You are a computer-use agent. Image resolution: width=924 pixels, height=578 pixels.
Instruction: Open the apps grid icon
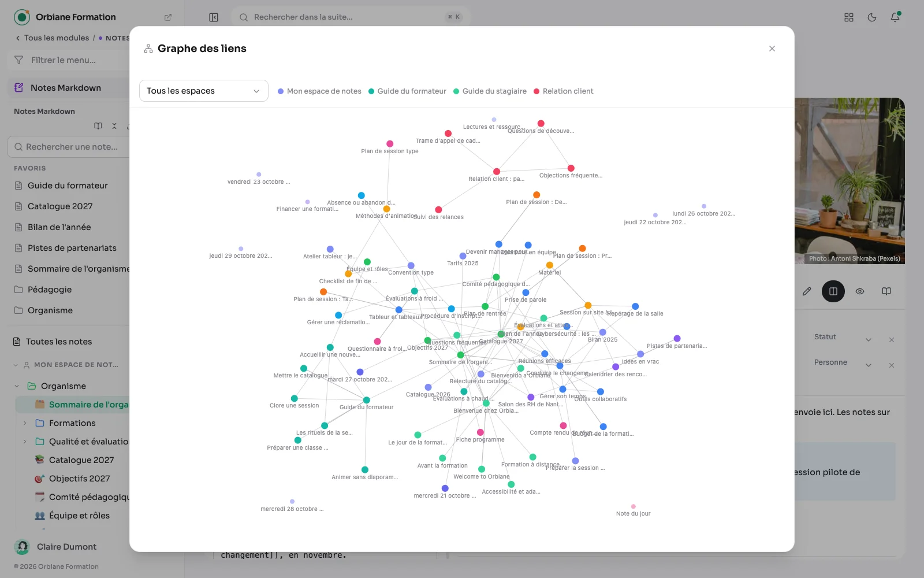pos(849,17)
